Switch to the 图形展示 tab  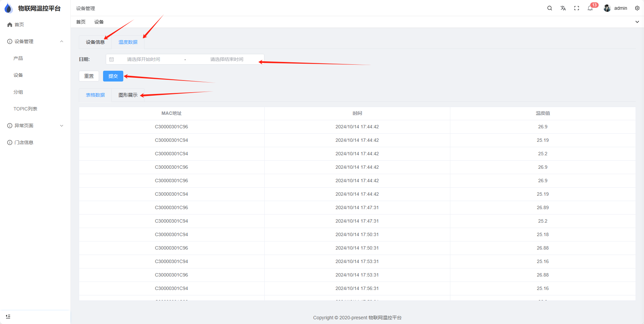(x=128, y=95)
